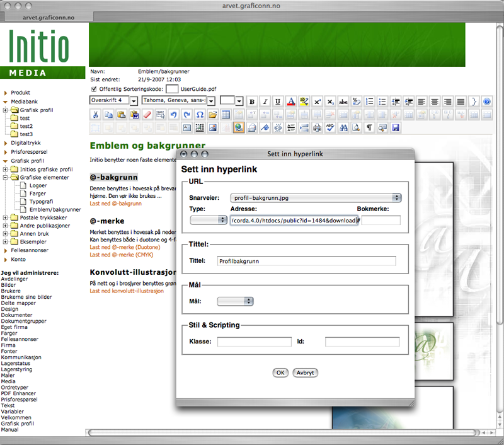Insert a special character with Omega icon
The width and height of the screenshot is (504, 445).
[200, 115]
